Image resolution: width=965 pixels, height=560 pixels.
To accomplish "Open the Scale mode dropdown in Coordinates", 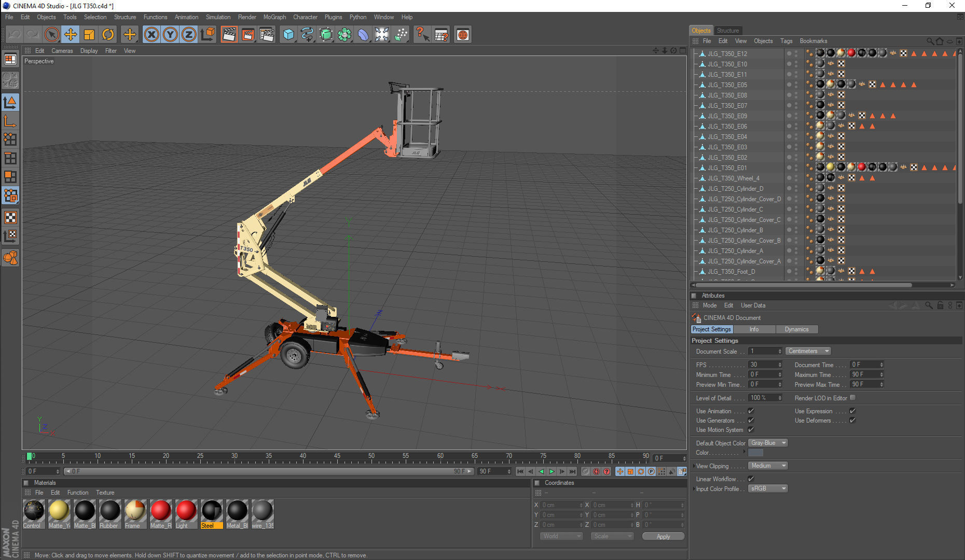I will pos(612,536).
